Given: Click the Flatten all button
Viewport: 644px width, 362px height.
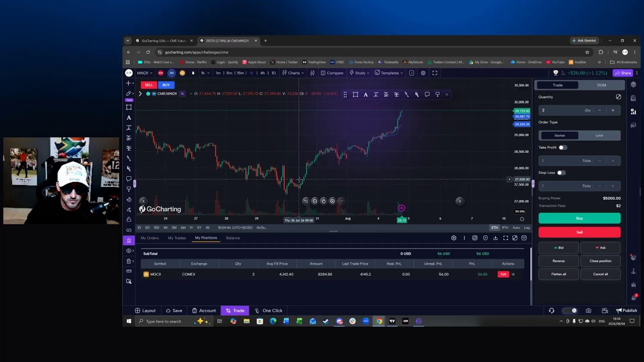Looking at the screenshot, I should (558, 274).
